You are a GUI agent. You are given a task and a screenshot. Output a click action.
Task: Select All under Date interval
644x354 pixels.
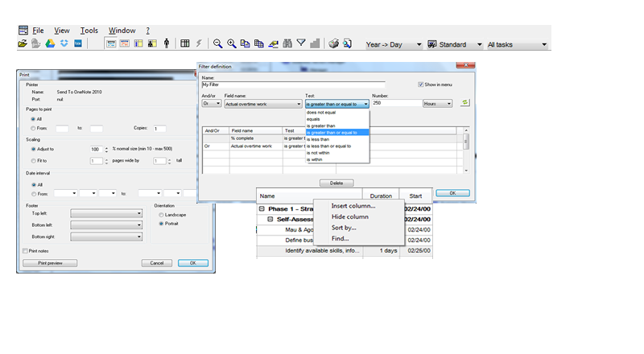point(33,185)
